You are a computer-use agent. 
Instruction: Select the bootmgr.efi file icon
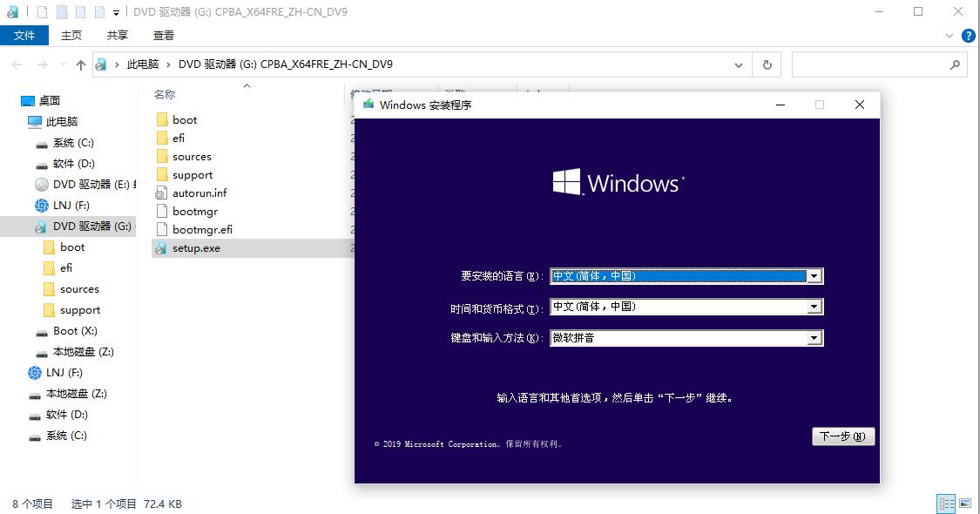[x=162, y=229]
